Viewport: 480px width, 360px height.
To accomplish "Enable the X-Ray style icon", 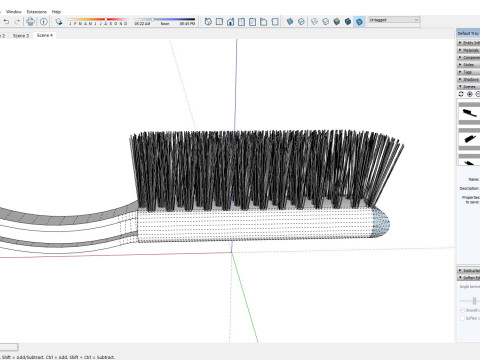I will pos(290,22).
